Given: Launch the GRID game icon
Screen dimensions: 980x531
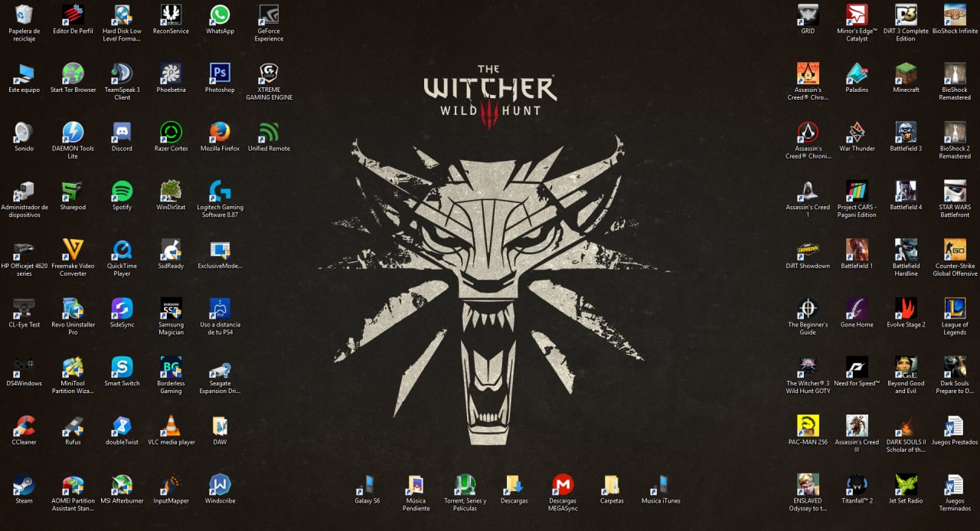Looking at the screenshot, I should click(x=808, y=15).
